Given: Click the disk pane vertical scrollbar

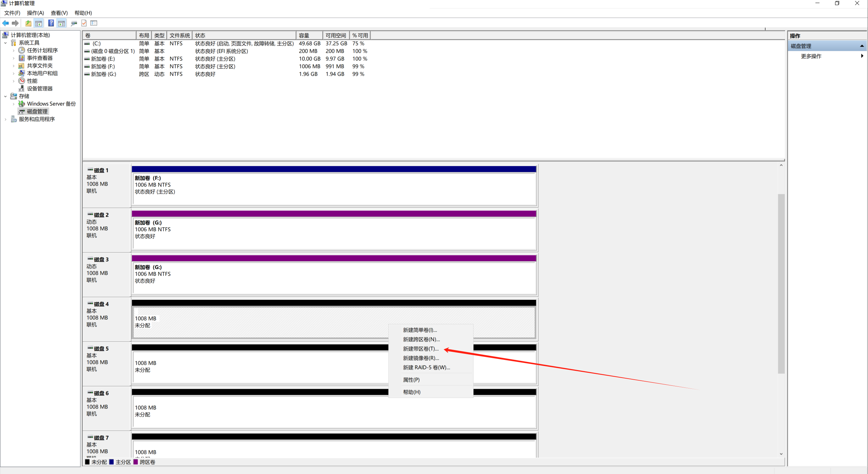Looking at the screenshot, I should [781, 283].
